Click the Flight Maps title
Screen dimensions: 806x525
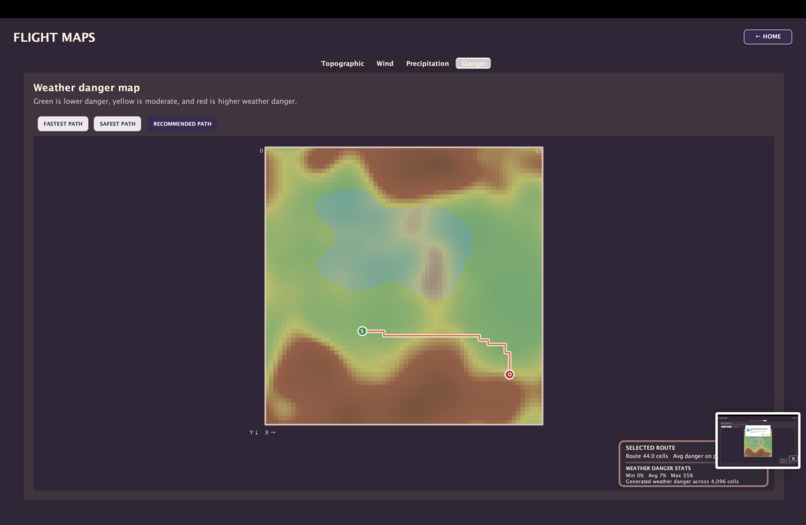click(54, 38)
